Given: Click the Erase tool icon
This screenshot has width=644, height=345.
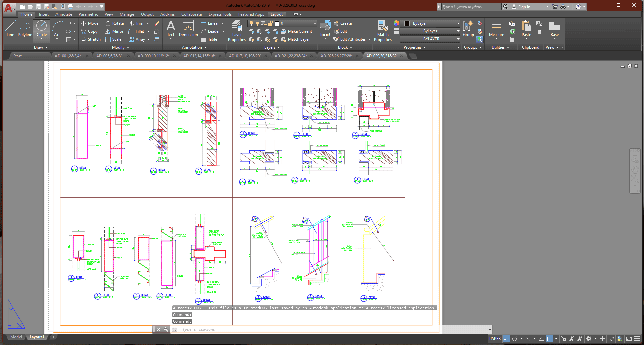Looking at the screenshot, I should 156,23.
